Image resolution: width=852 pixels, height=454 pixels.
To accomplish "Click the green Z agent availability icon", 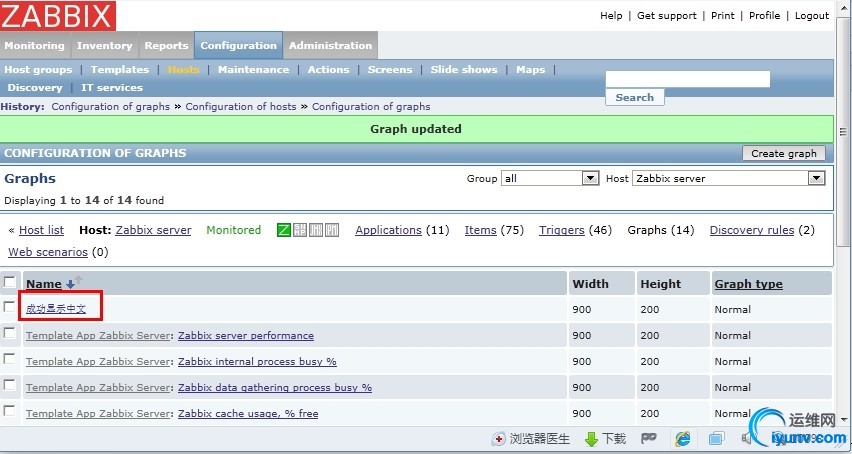I will point(284,230).
